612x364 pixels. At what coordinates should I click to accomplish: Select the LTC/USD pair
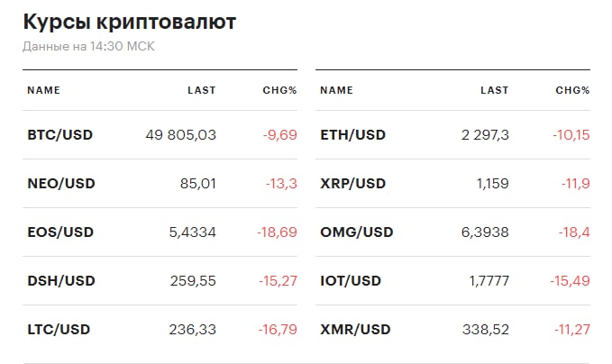(59, 330)
